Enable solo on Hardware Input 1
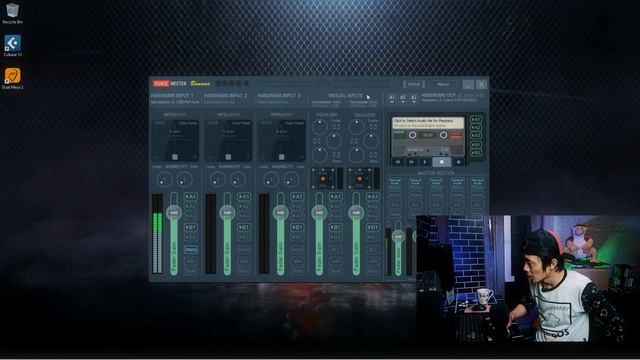Image resolution: width=640 pixels, height=360 pixels. click(x=191, y=260)
